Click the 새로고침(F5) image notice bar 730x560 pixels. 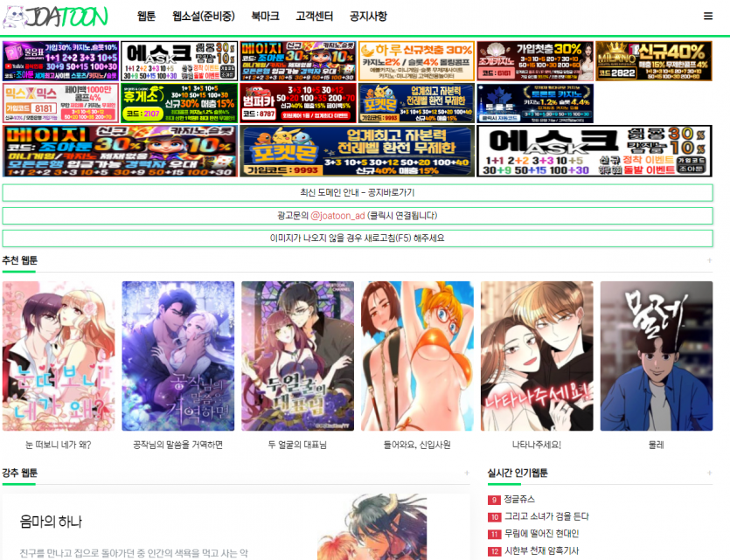click(x=358, y=239)
